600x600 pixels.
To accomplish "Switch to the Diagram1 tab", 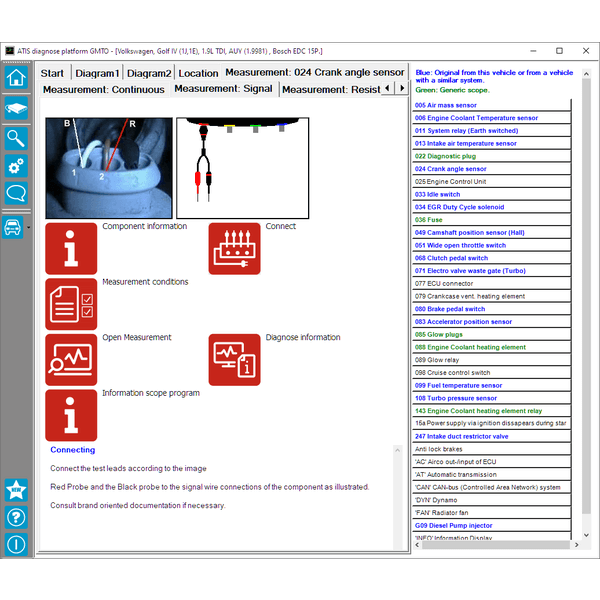I will pos(97,73).
